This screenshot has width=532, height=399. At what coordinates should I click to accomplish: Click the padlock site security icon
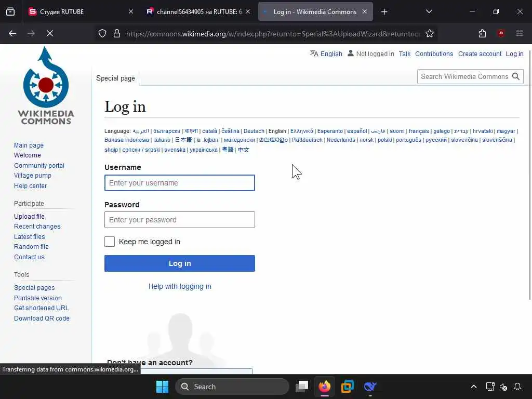pos(117,33)
